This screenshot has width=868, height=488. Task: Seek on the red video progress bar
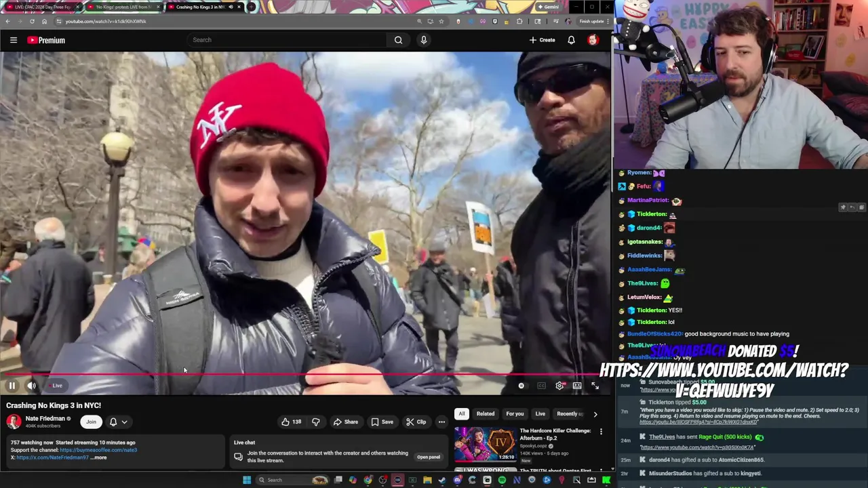pyautogui.click(x=305, y=373)
